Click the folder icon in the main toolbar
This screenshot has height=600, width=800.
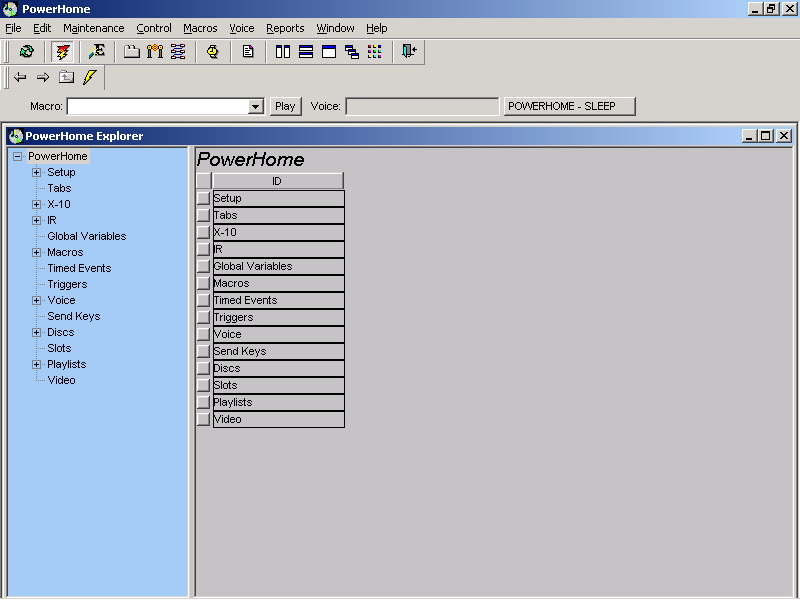pos(132,52)
